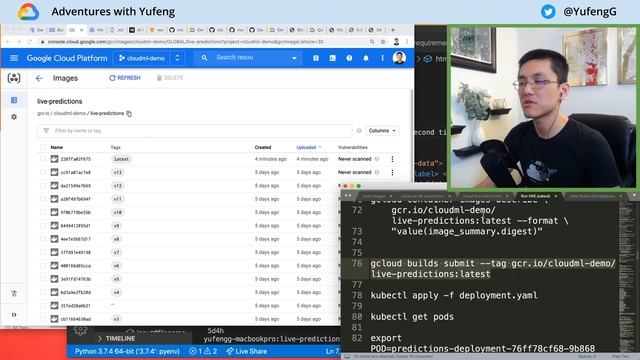Screen dimensions: 640x360
Task: Click the browser address bar URL
Action: click(185, 42)
